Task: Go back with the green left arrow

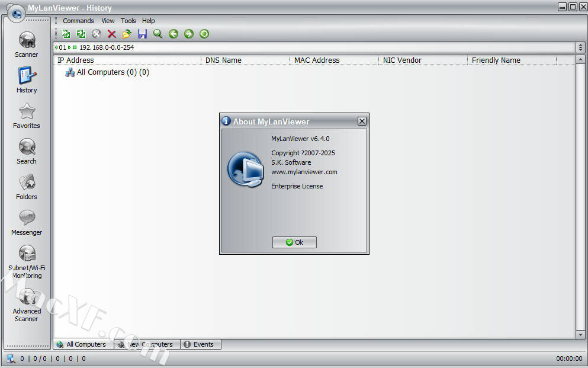Action: coord(173,34)
